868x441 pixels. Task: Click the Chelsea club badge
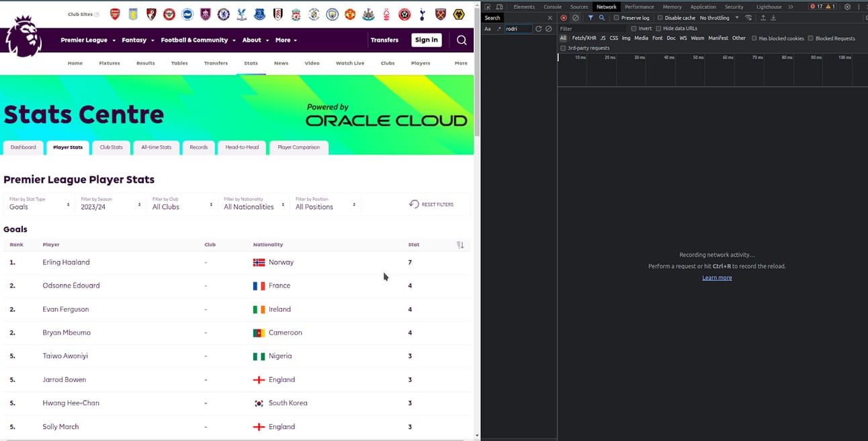click(224, 14)
